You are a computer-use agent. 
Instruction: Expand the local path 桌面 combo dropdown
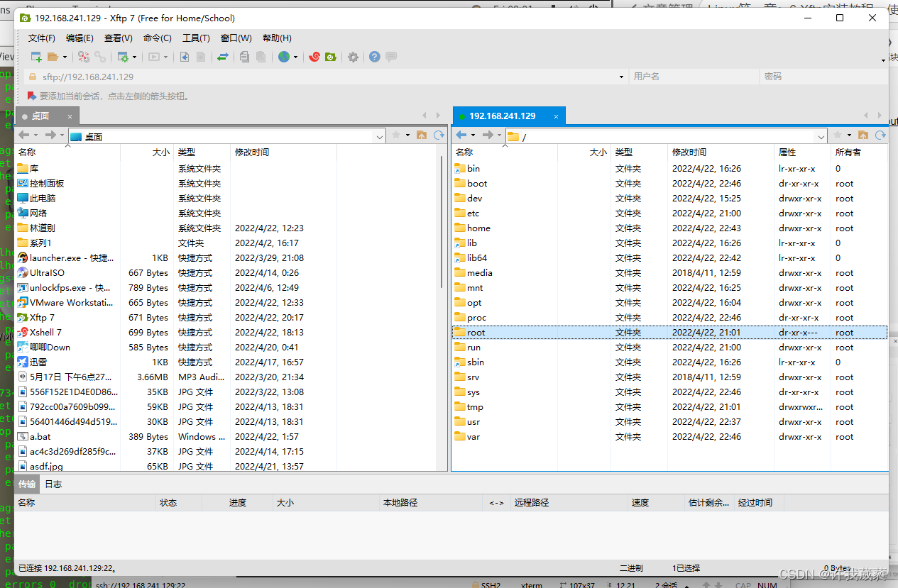pos(379,137)
